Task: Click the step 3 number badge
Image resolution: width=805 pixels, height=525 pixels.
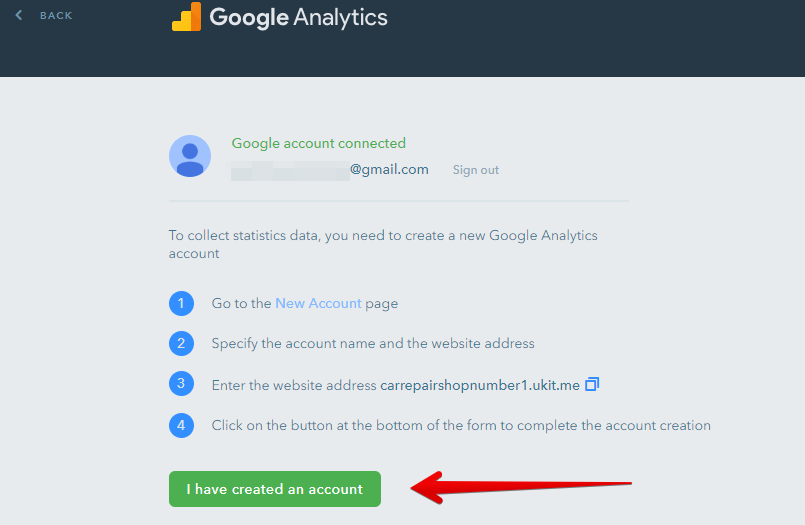Action: click(x=181, y=383)
